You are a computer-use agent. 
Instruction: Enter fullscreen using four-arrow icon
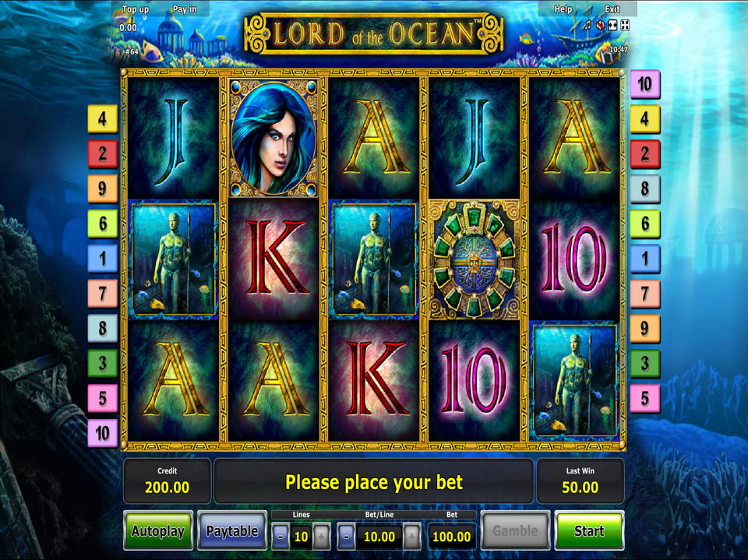(625, 25)
